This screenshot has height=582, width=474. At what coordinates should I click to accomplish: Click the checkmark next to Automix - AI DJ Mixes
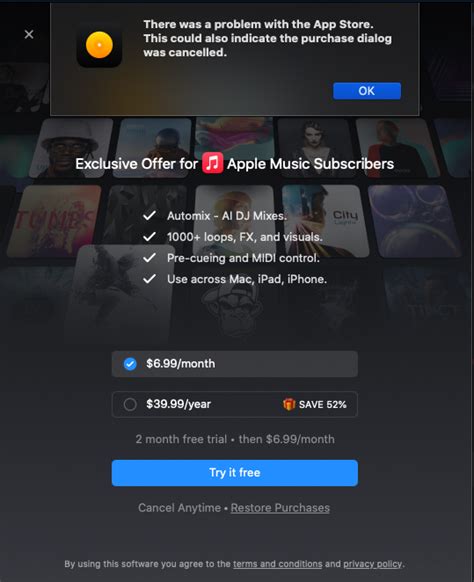tap(150, 216)
